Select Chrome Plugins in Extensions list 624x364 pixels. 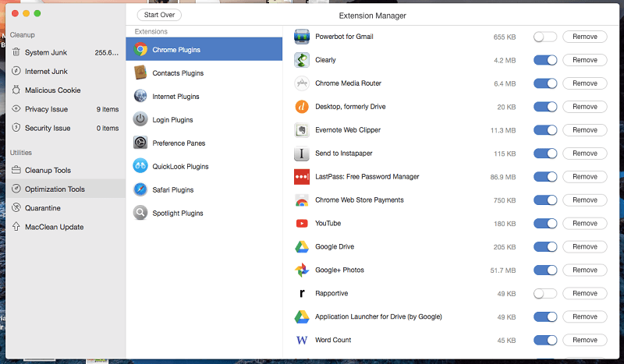(x=204, y=49)
